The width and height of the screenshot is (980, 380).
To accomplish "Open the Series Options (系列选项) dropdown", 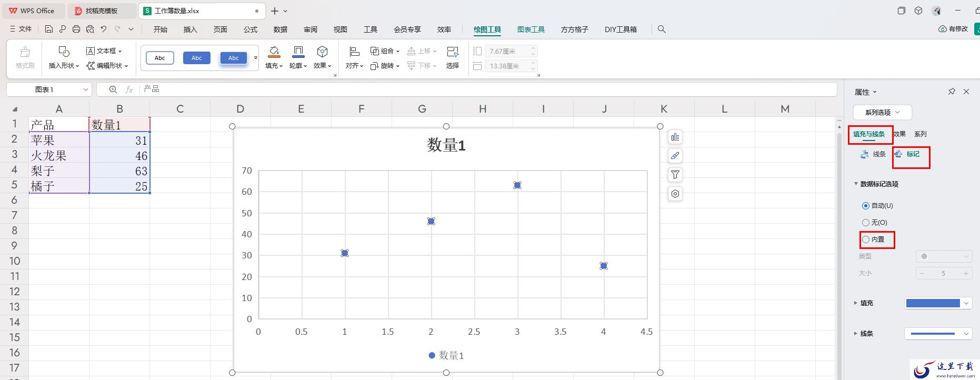I will pos(882,112).
